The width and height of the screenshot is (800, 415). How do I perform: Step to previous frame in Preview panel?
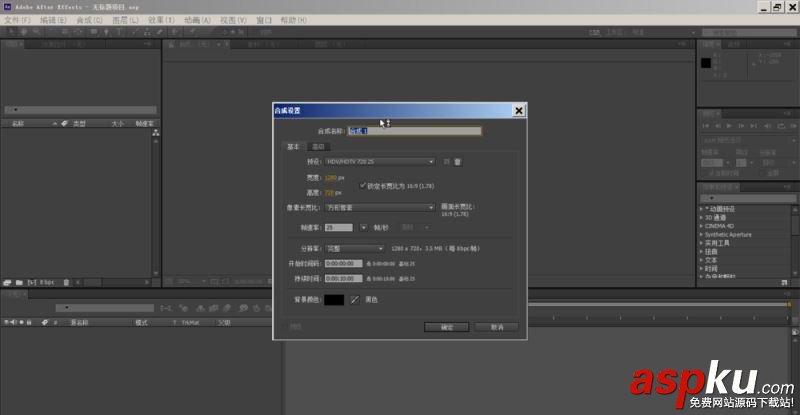tap(717, 126)
